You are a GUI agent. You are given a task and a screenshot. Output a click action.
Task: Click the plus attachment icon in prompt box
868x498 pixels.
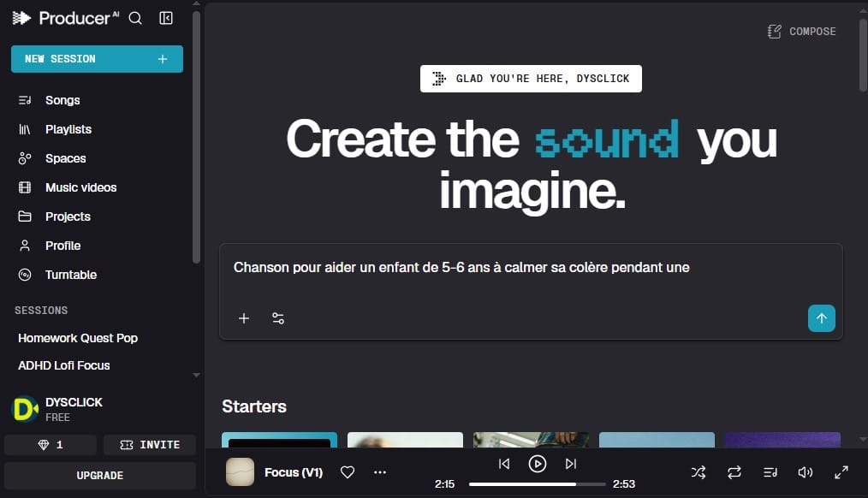pos(244,318)
